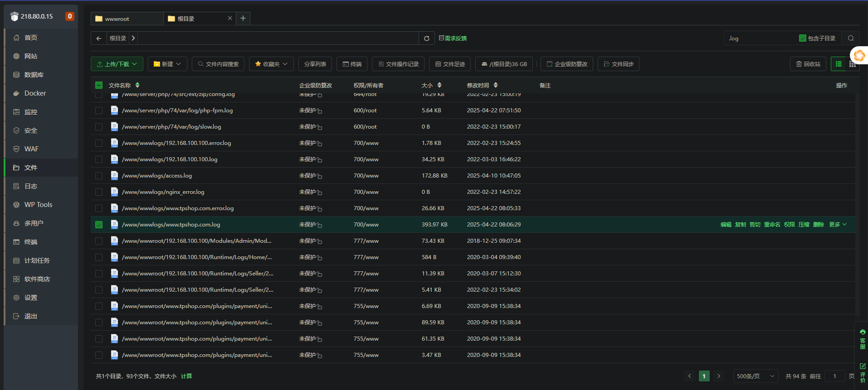This screenshot has width=868, height=390.
Task: Open the 终端 button in toolbar
Action: [352, 64]
